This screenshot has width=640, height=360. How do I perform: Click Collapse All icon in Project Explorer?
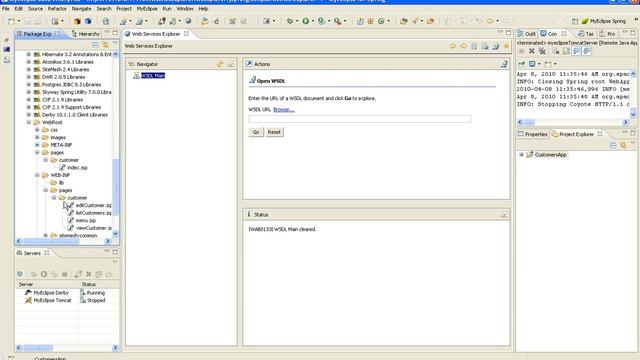point(613,145)
